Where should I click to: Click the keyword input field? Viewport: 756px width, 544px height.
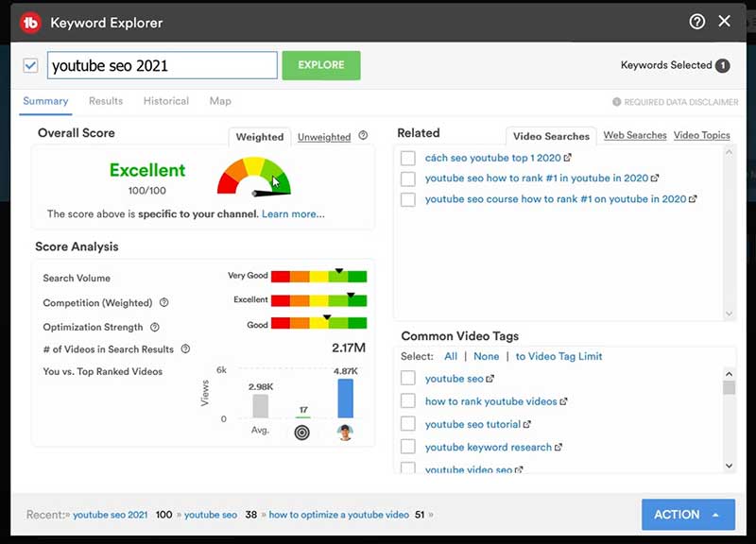[x=162, y=66]
